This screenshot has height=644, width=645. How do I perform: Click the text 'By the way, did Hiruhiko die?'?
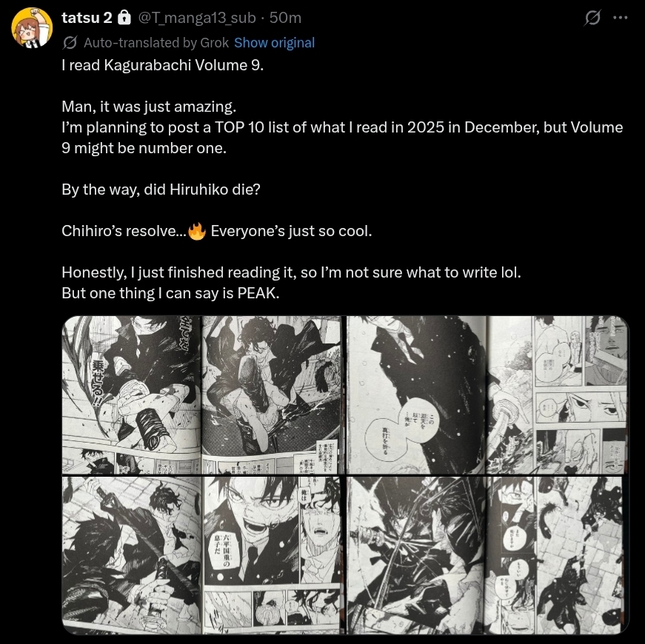(x=161, y=189)
